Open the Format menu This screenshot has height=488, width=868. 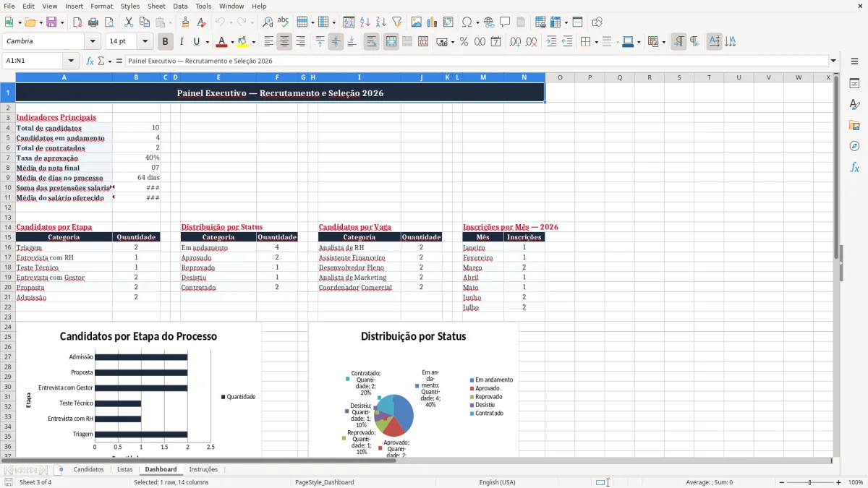coord(101,6)
